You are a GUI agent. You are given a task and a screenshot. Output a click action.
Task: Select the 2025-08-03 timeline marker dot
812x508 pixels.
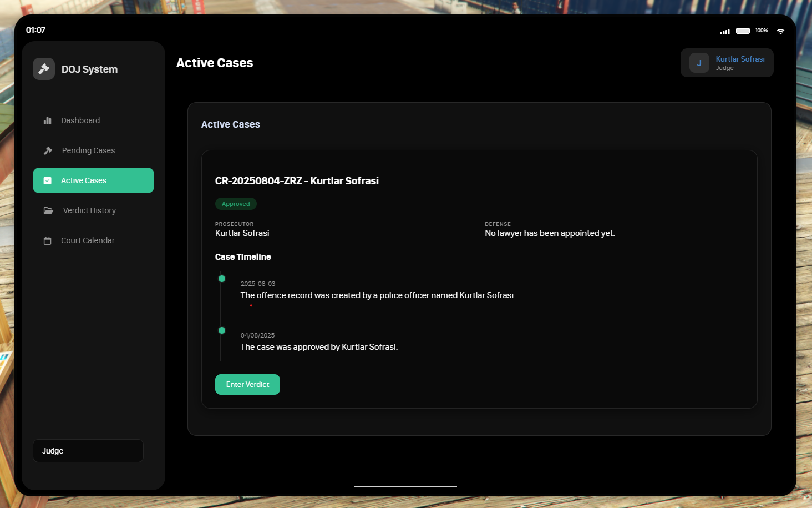click(x=222, y=279)
